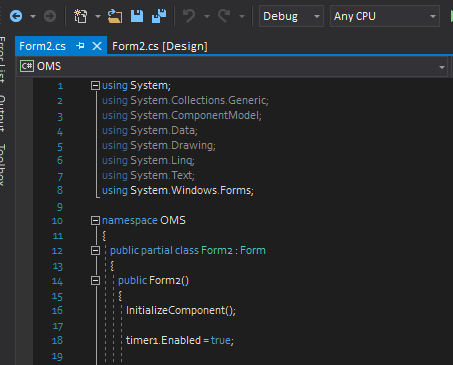Viewport: 453px width, 365px height.
Task: Click 'System.Linq' on line 6
Action: (x=161, y=160)
